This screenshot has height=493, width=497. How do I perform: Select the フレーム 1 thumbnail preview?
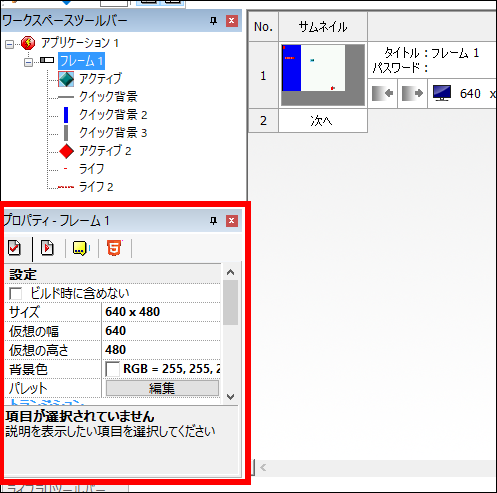(x=323, y=75)
